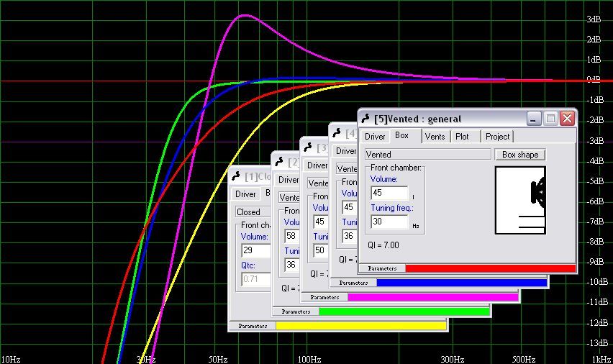
Task: Click Volume field showing 45 in window [3]
Action: (x=321, y=222)
